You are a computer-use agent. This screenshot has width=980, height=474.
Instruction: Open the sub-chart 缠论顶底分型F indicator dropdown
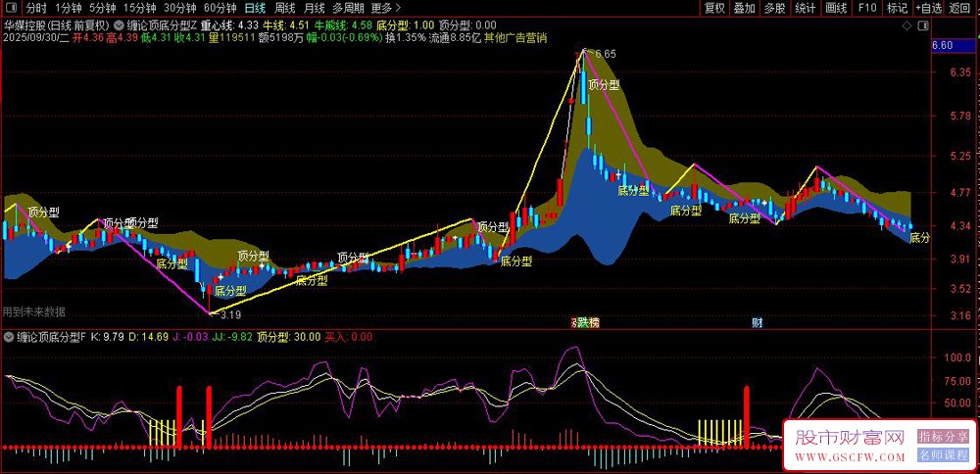(x=9, y=337)
